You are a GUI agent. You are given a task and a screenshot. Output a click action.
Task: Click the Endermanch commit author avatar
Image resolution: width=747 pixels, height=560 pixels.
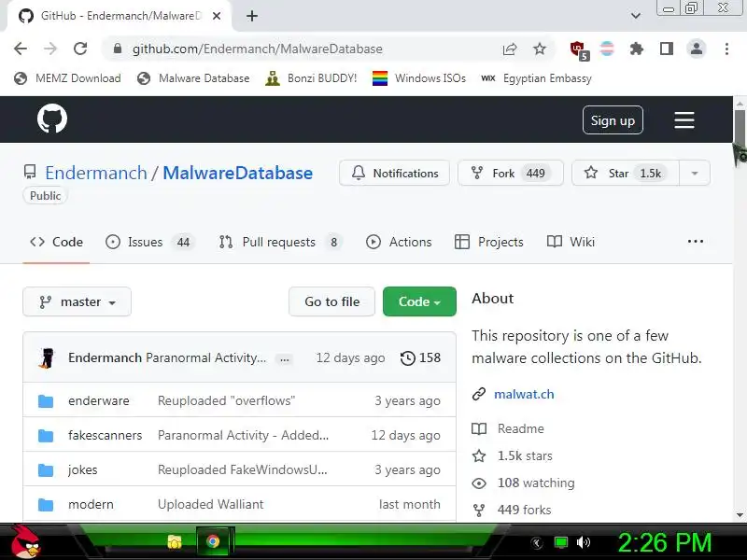click(47, 358)
